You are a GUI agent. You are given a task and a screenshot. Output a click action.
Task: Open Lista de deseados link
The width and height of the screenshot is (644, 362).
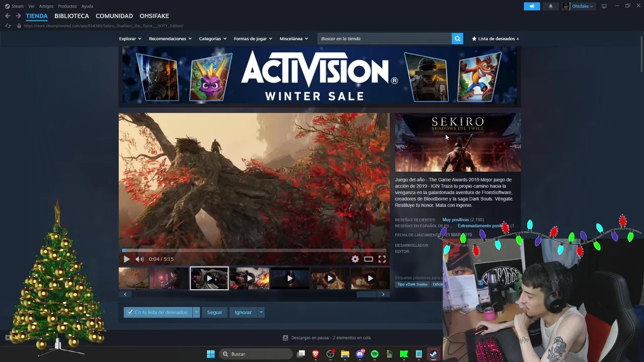coord(496,39)
